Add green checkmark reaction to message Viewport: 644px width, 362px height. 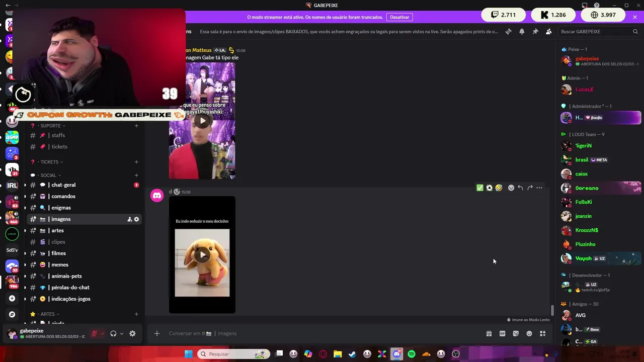[480, 188]
